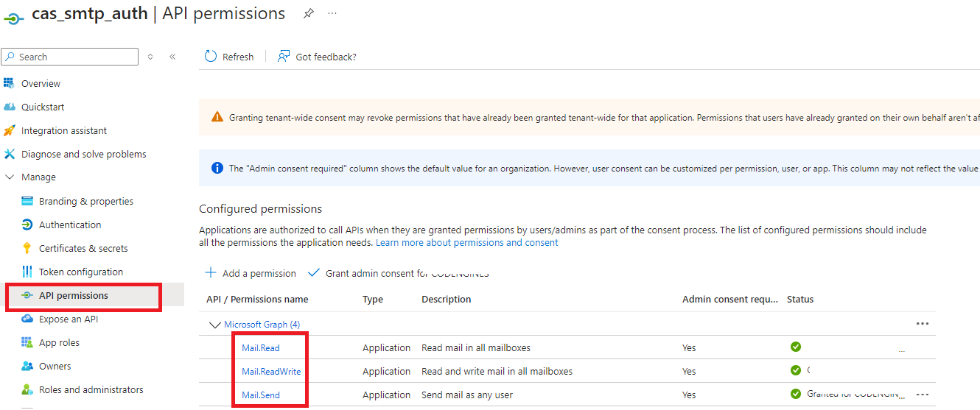Collapse the Manage section chevron
Image resolution: width=980 pixels, height=410 pixels.
(10, 177)
